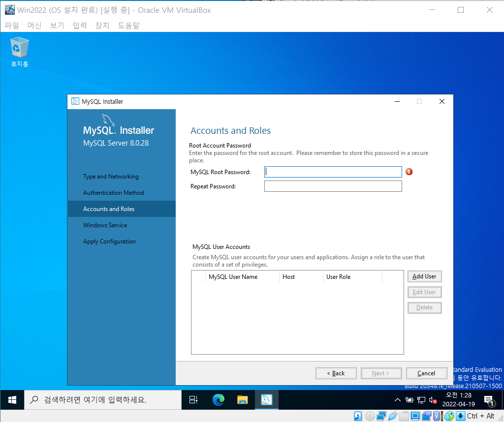The image size is (504, 422).
Task: Open the 머신 menu in VirtualBox
Action: (x=34, y=26)
